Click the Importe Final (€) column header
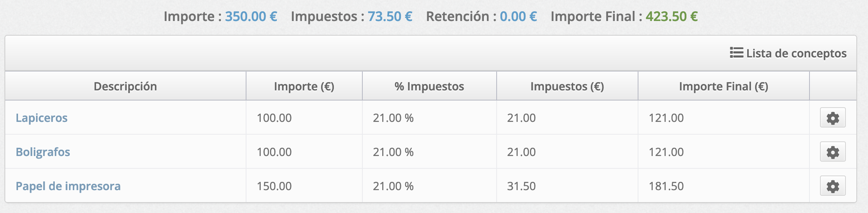868x213 pixels. [x=724, y=86]
